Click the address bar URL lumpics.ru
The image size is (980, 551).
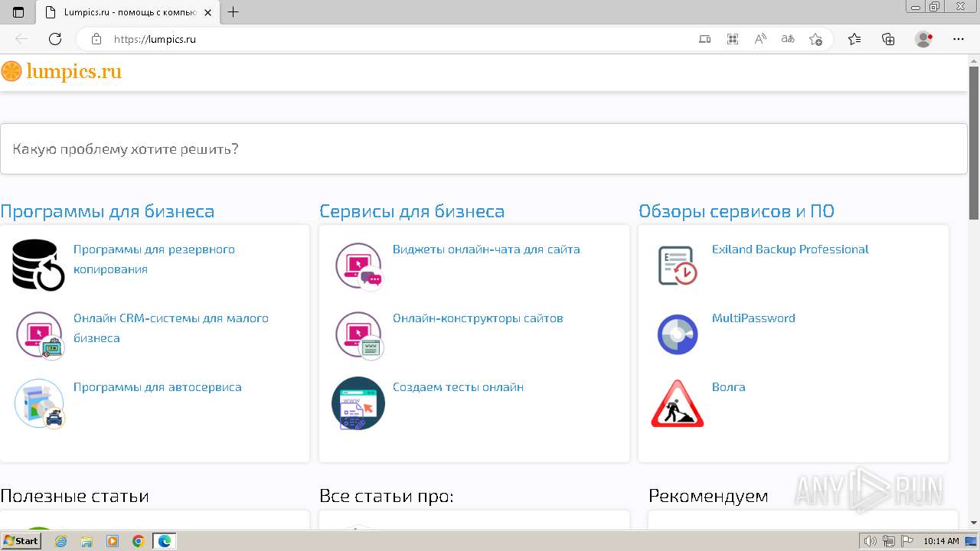click(155, 39)
